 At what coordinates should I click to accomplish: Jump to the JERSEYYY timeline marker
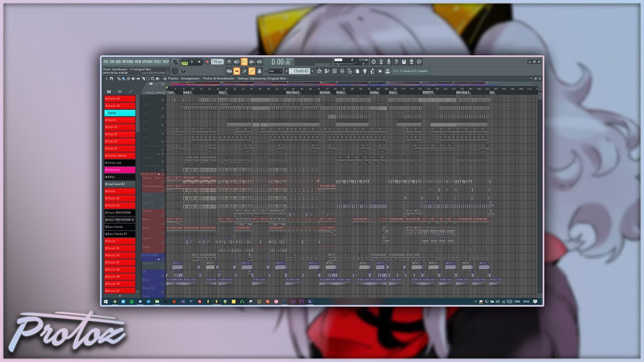point(428,93)
